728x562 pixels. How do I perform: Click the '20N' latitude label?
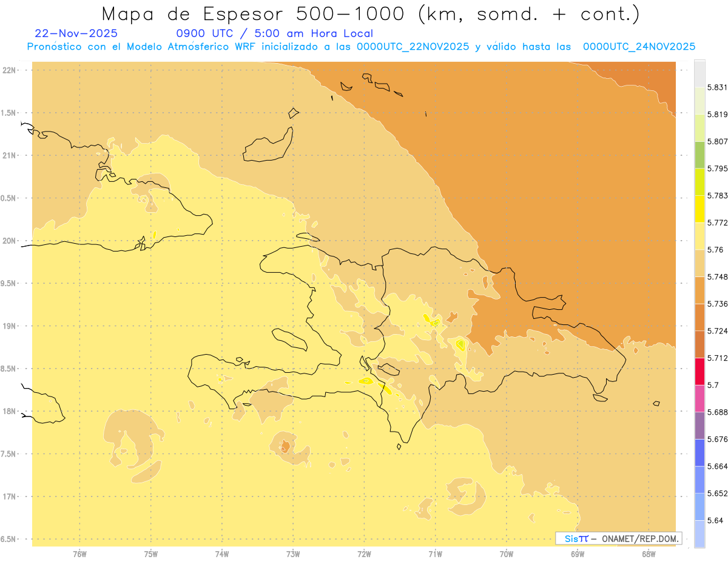pyautogui.click(x=10, y=241)
